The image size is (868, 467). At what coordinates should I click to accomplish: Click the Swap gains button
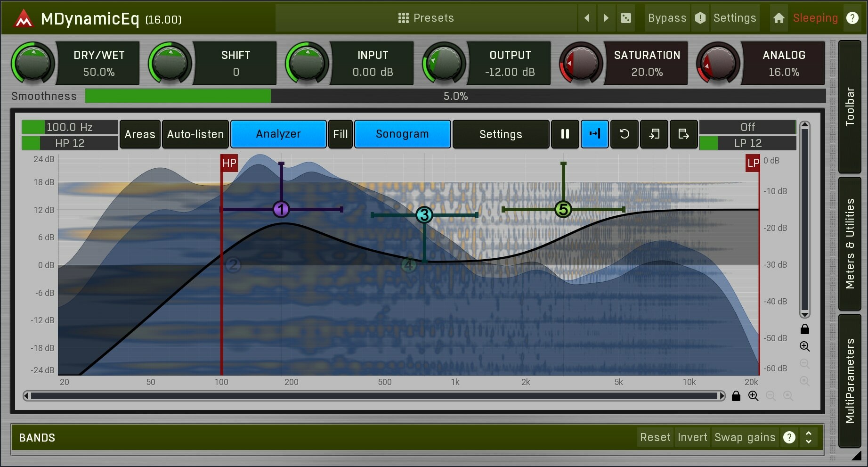[745, 437]
